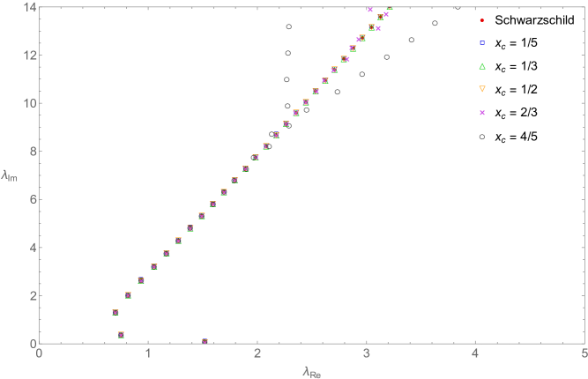
Task: Click the y-axis tick label 14
Action: tap(30, 7)
